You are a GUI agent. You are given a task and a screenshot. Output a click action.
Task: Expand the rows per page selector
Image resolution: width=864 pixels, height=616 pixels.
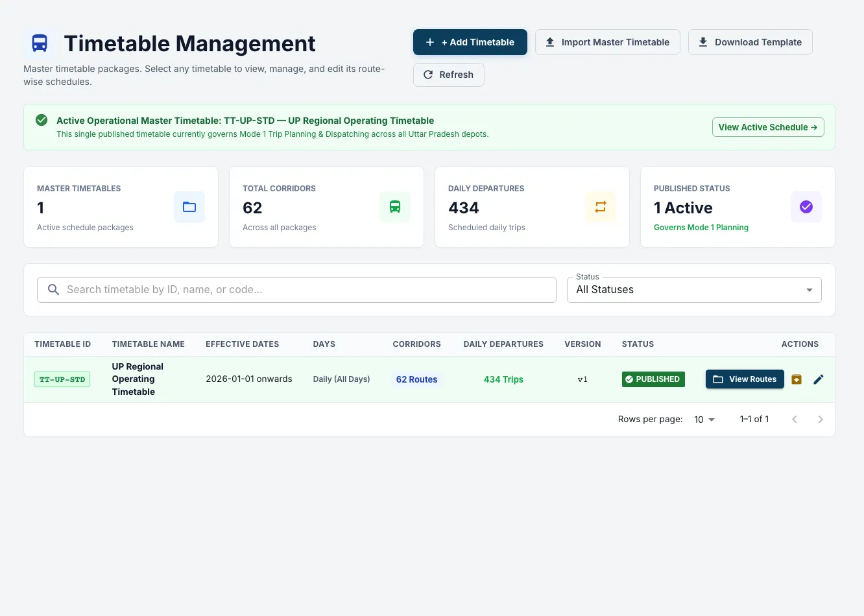click(704, 420)
